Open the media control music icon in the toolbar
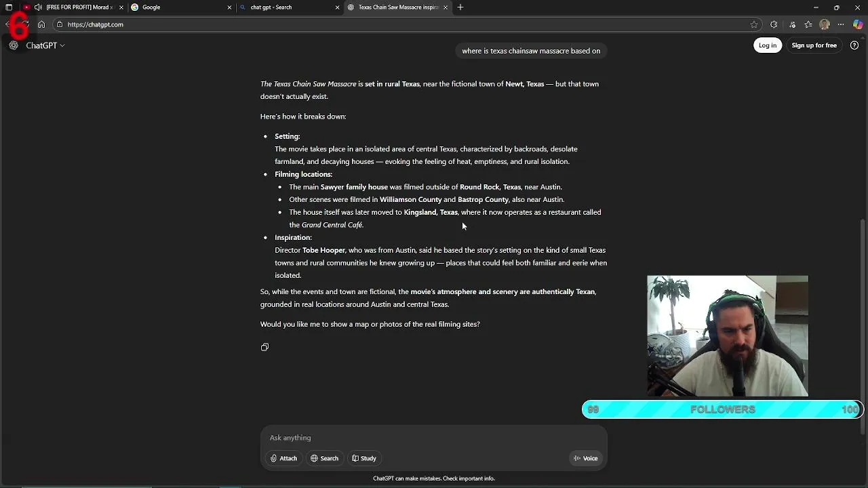This screenshot has width=868, height=488. (x=792, y=24)
